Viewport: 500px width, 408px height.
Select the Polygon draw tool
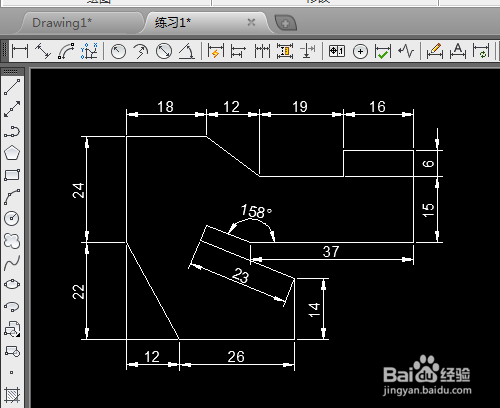click(12, 153)
